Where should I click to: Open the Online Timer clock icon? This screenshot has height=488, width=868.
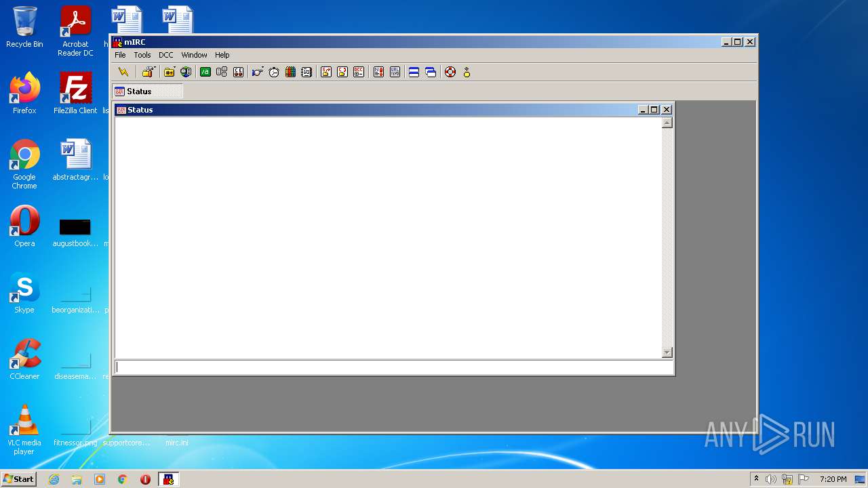(274, 72)
